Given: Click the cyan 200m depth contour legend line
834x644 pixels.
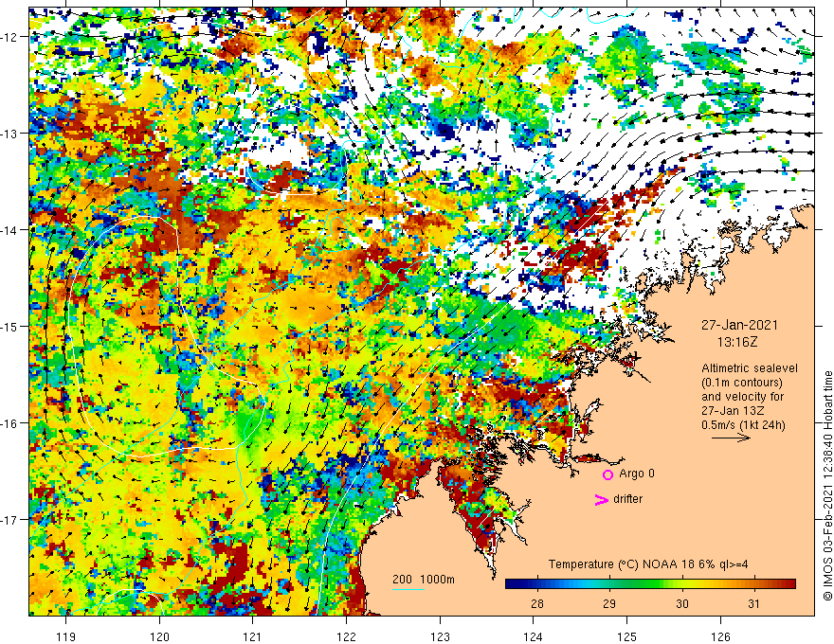Looking at the screenshot, I should pyautogui.click(x=408, y=589).
